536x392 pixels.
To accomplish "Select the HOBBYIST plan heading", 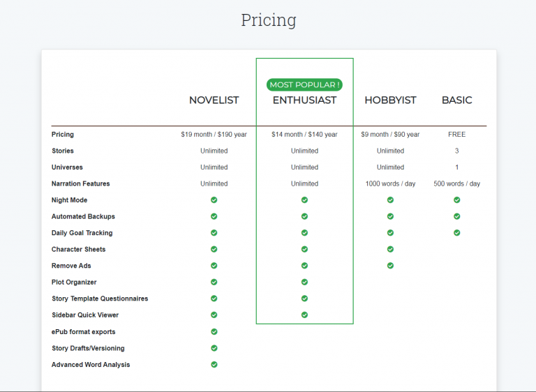I will click(x=390, y=100).
